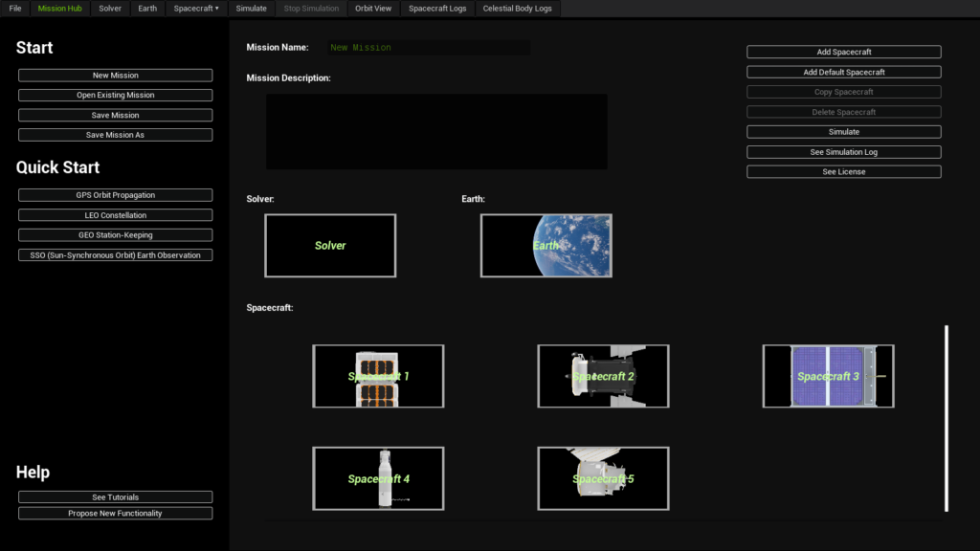Image resolution: width=980 pixels, height=551 pixels.
Task: Open the Solver thumbnail tile
Action: point(330,246)
